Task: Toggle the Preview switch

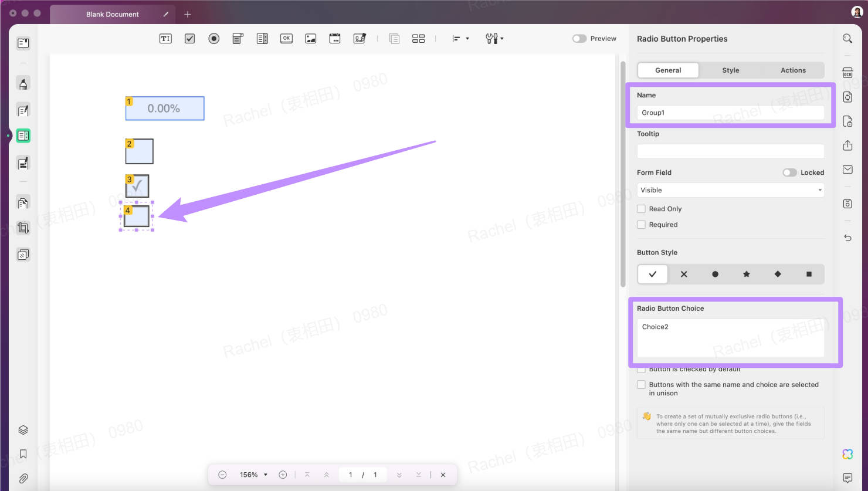Action: [579, 39]
